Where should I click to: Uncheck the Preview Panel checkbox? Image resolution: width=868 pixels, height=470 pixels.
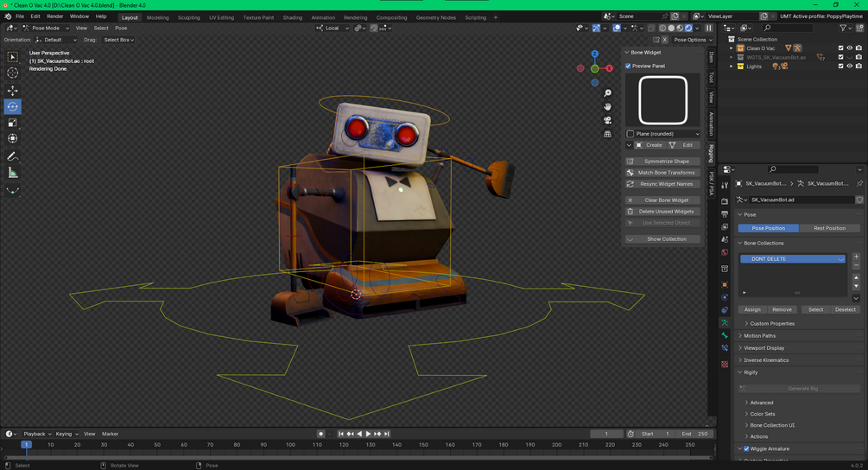(628, 66)
